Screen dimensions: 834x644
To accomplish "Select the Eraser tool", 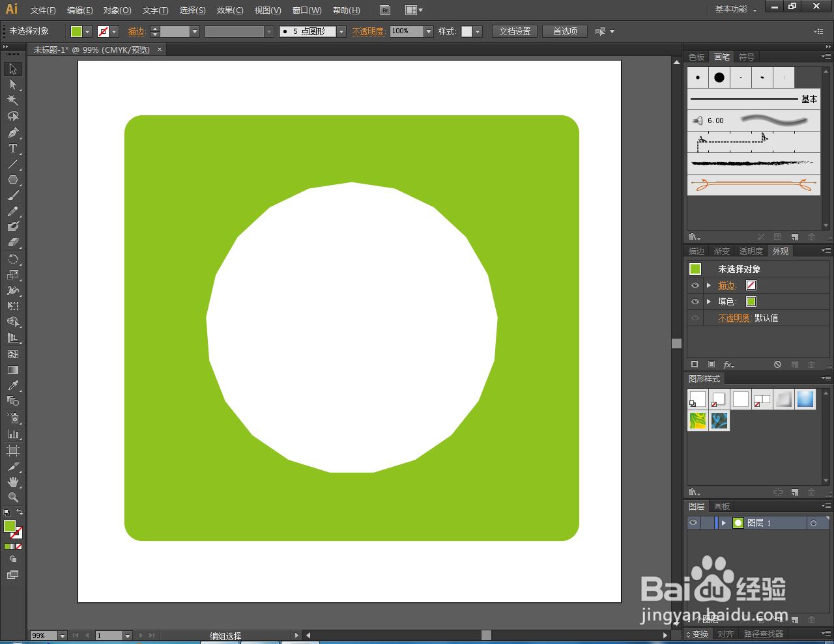I will pos(13,242).
